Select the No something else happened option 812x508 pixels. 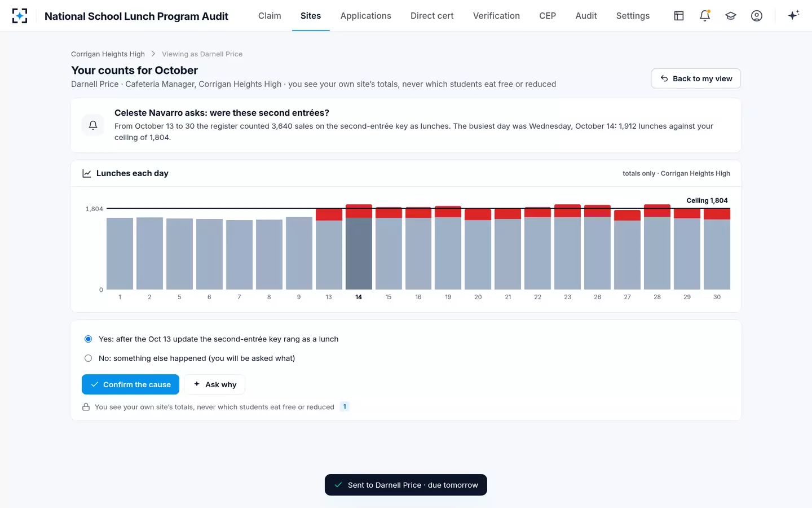89,358
